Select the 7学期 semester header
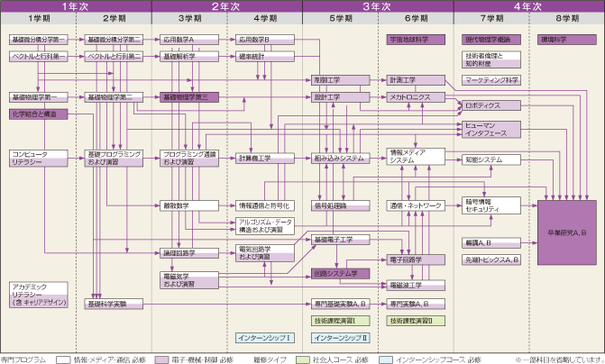This screenshot has height=364, width=605. point(491,18)
